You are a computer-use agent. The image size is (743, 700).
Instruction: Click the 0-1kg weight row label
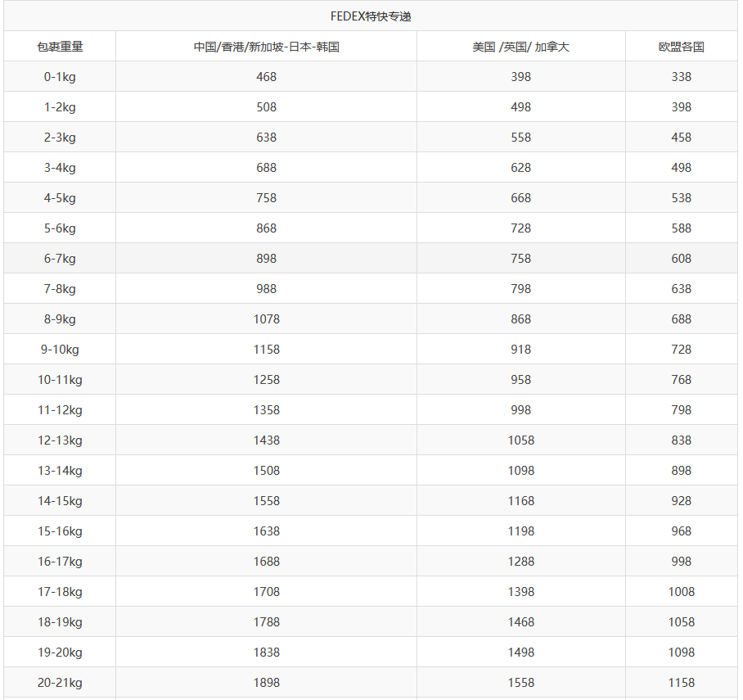(60, 77)
